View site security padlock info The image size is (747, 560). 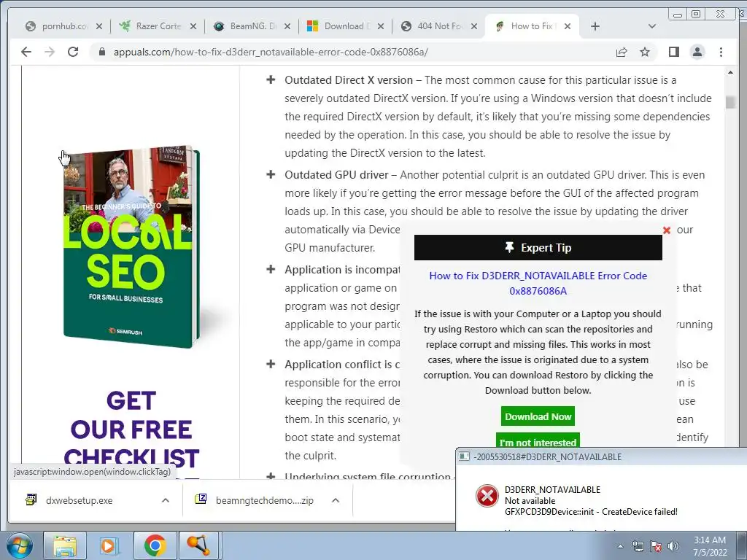(x=101, y=52)
